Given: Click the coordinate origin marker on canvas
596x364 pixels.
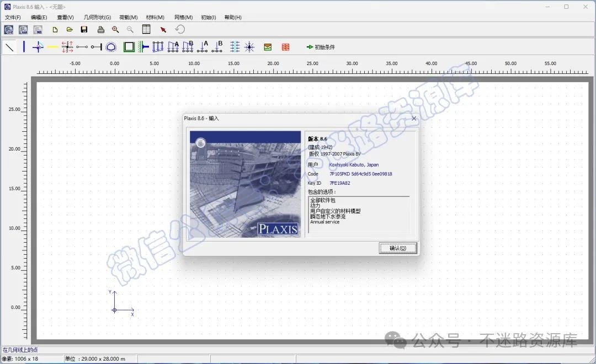Looking at the screenshot, I should [x=114, y=310].
